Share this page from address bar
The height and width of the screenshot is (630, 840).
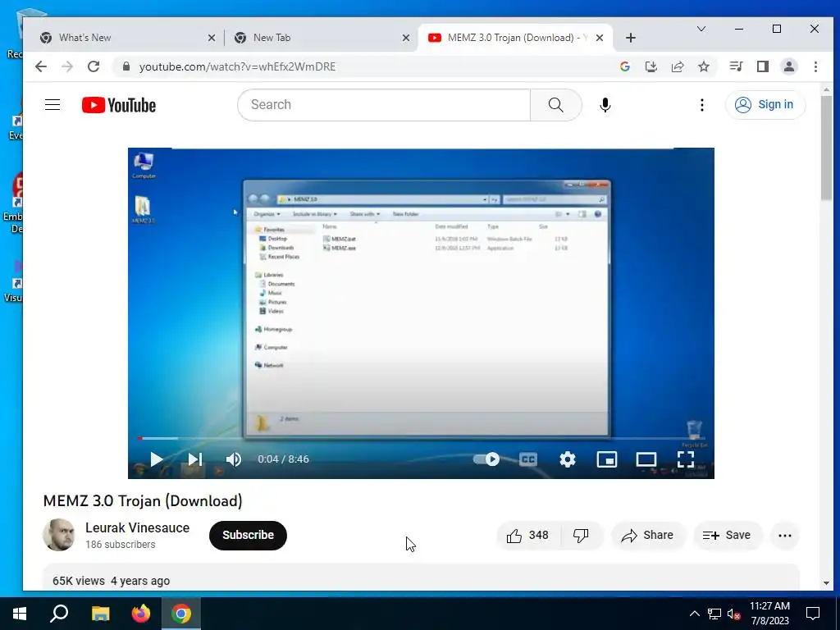677,66
